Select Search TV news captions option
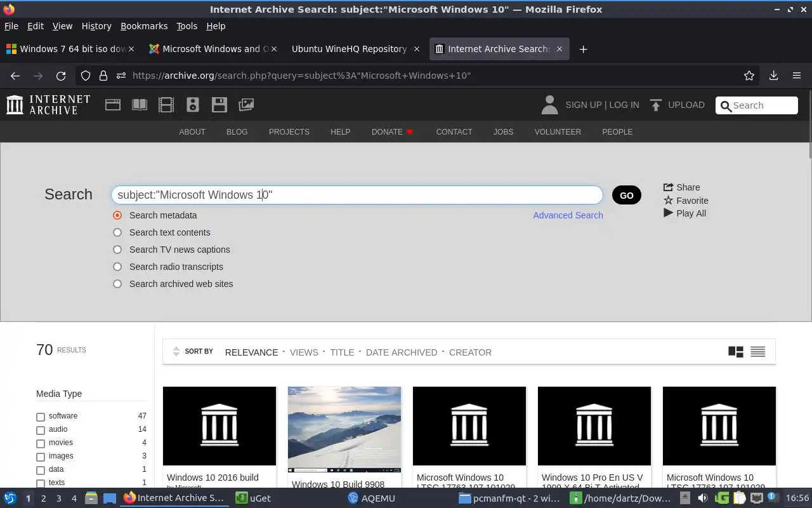 click(x=117, y=250)
